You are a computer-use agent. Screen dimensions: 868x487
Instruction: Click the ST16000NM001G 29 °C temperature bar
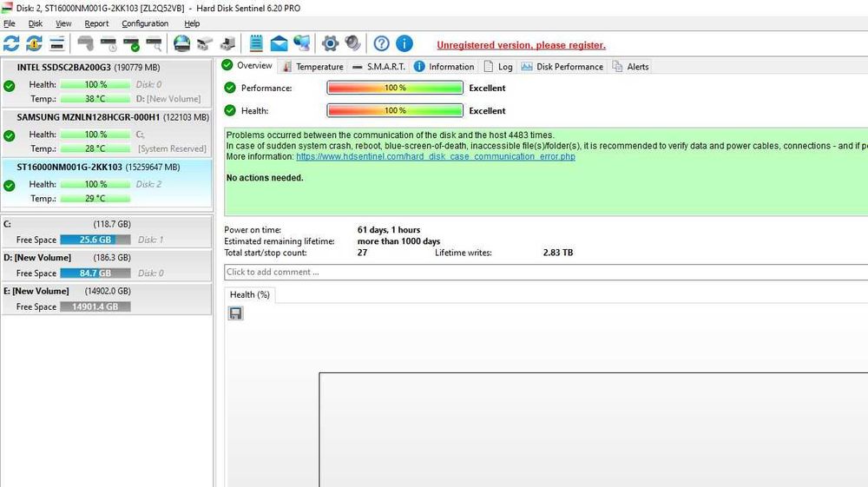[95, 198]
